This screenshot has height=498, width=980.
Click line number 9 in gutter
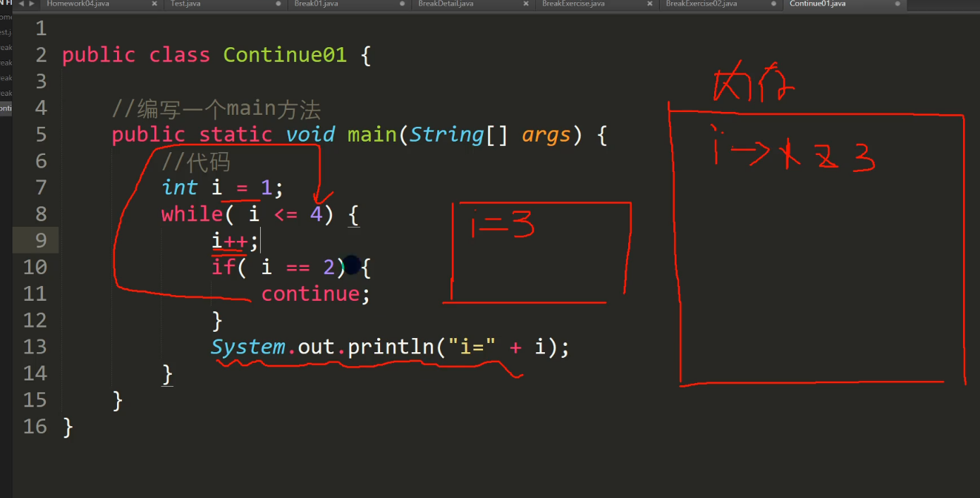pyautogui.click(x=40, y=241)
